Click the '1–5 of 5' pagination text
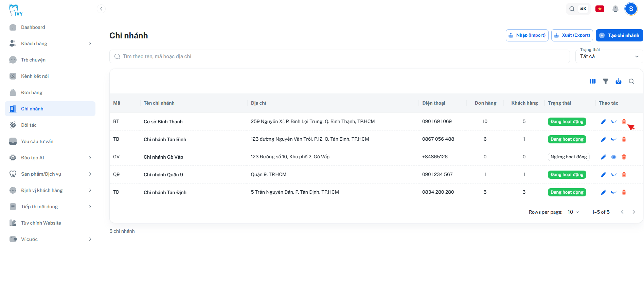 tap(601, 212)
